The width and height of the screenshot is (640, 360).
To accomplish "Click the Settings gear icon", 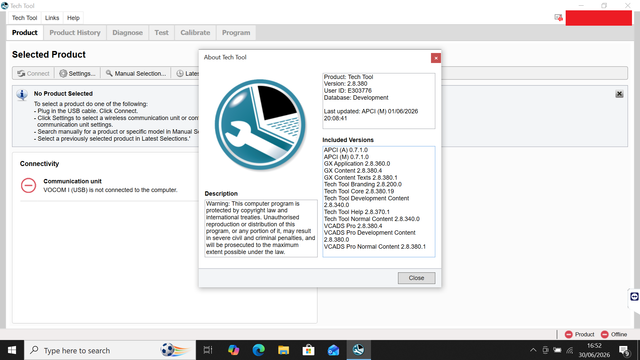I will [63, 73].
